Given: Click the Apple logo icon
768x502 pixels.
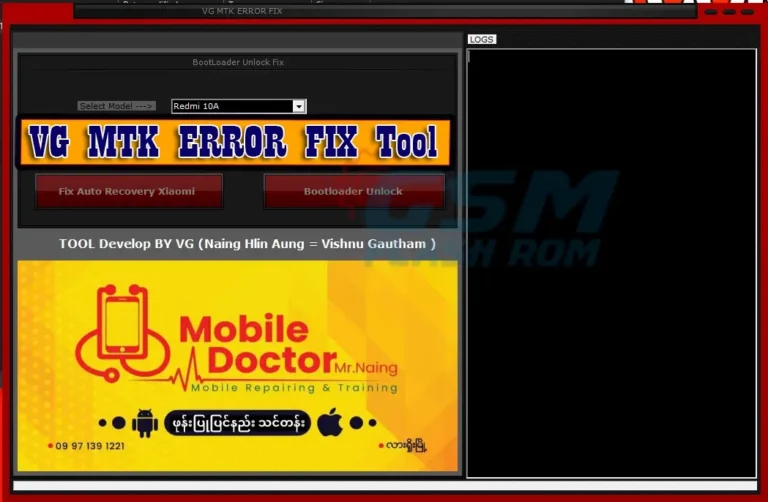Looking at the screenshot, I should tap(331, 422).
